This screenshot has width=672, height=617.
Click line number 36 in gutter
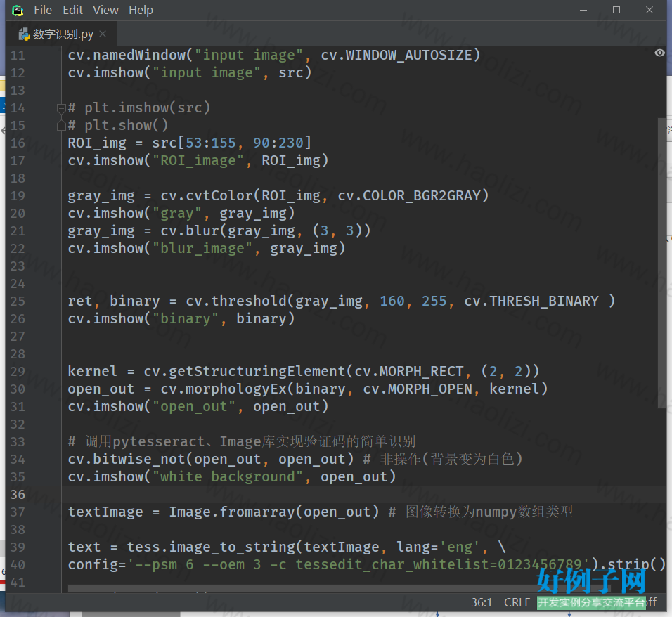click(18, 495)
